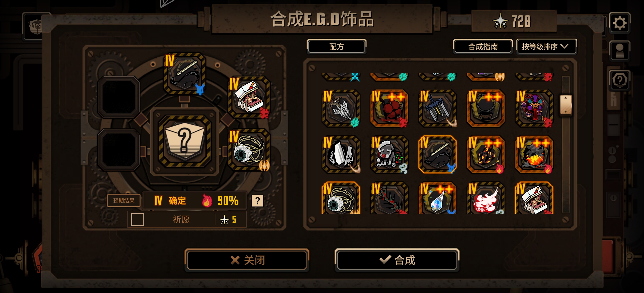Click the scrollbar up arrow
Image resolution: width=644 pixels, height=293 pixels.
(x=565, y=98)
